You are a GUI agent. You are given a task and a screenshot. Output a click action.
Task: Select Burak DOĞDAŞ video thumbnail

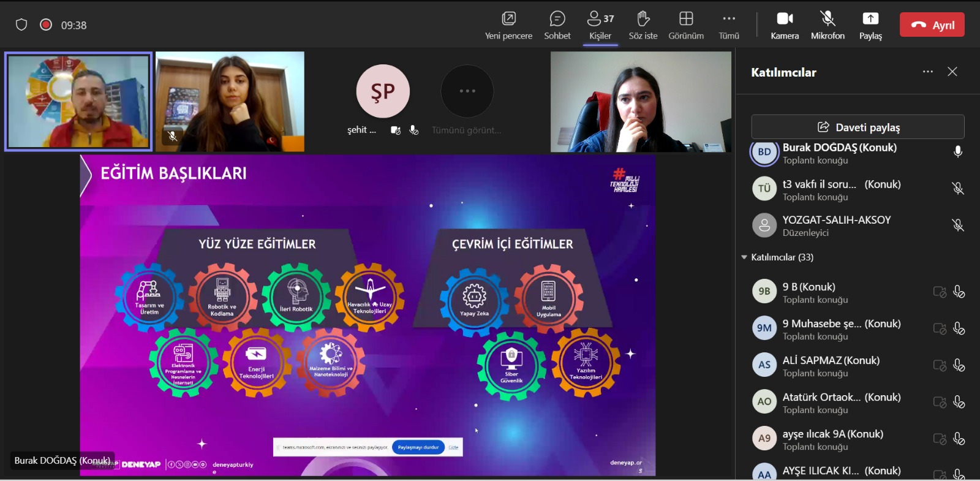(78, 101)
